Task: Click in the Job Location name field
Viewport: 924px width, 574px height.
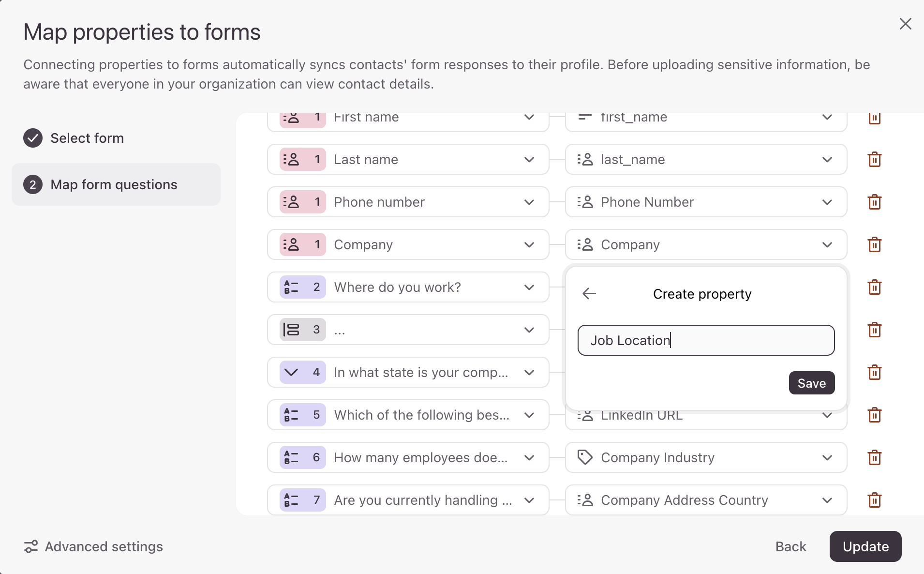Action: click(706, 340)
